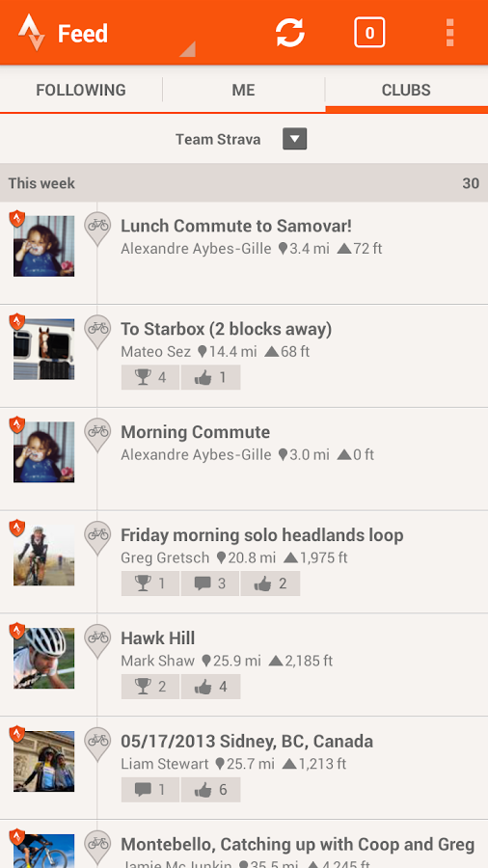Viewport: 488px width, 868px height.
Task: Give kudos thumbs-up on Hawk Hill
Action: 210,687
